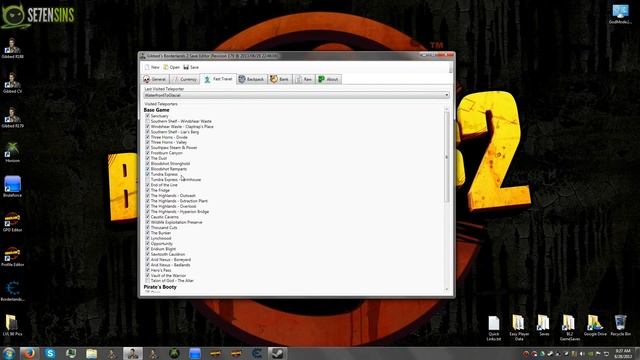Toggle The Fridge checkbox
This screenshot has width=640, height=360.
tap(148, 190)
